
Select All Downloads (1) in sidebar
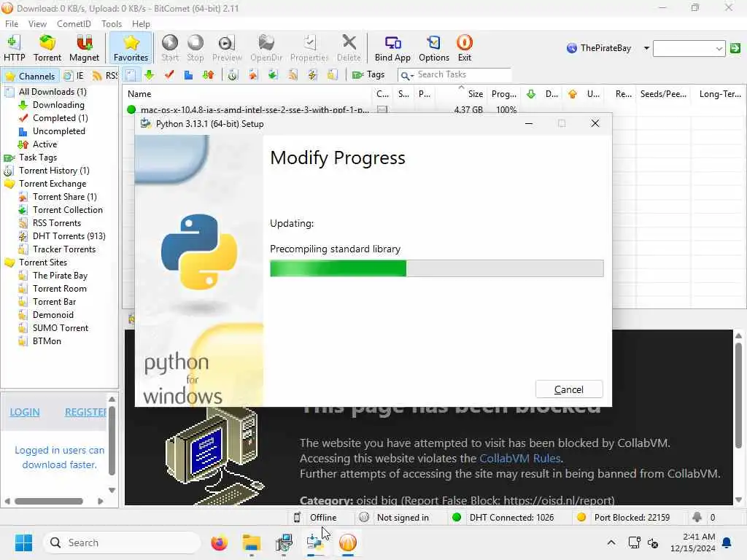pyautogui.click(x=53, y=91)
